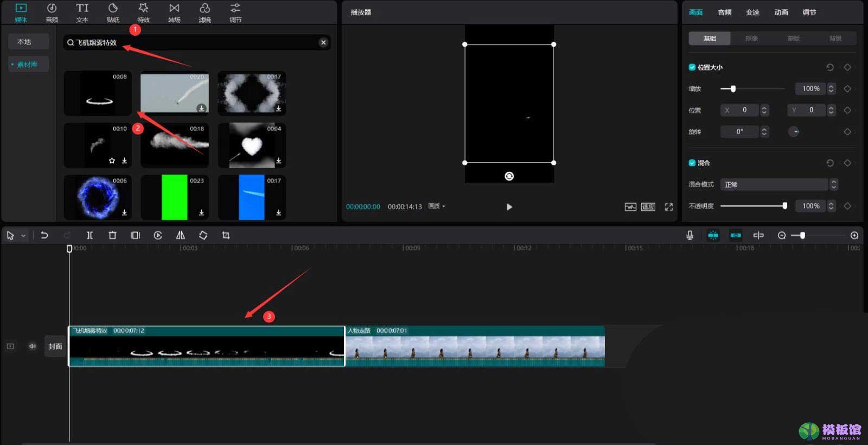Open the 贴纸 stickers tab

(x=113, y=13)
